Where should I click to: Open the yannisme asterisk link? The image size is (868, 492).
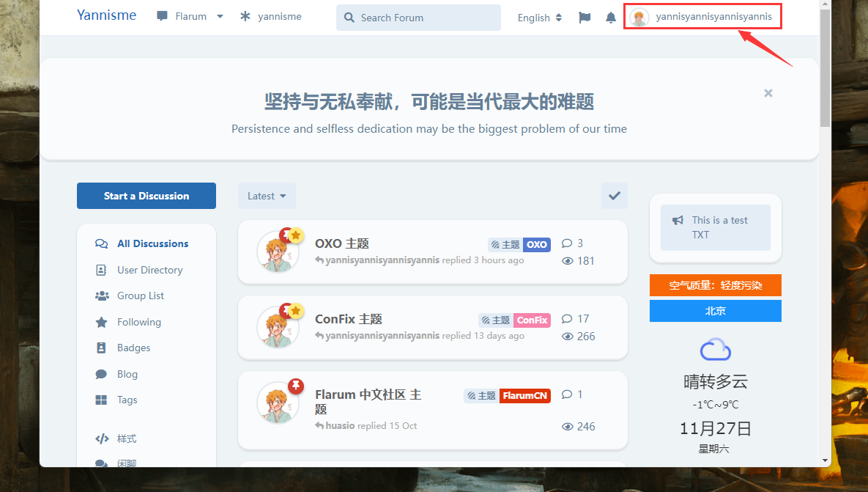point(271,17)
